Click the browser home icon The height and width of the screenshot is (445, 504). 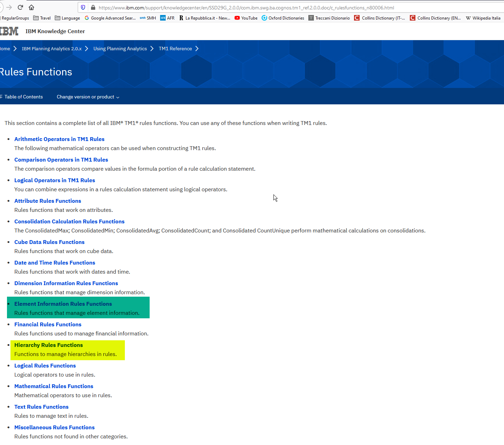pyautogui.click(x=31, y=7)
